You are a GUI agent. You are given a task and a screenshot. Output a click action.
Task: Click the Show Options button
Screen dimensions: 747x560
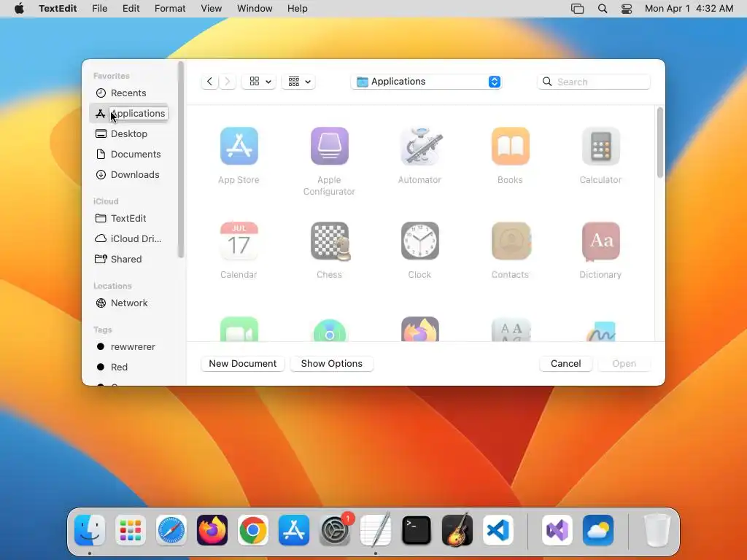pyautogui.click(x=332, y=363)
